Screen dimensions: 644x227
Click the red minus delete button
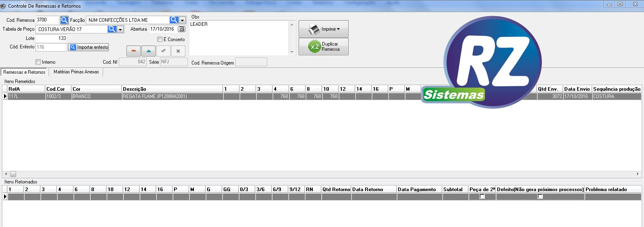click(133, 51)
